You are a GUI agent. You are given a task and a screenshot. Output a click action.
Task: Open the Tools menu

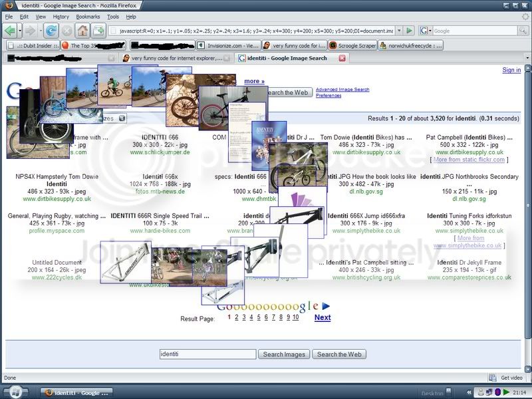click(x=112, y=17)
